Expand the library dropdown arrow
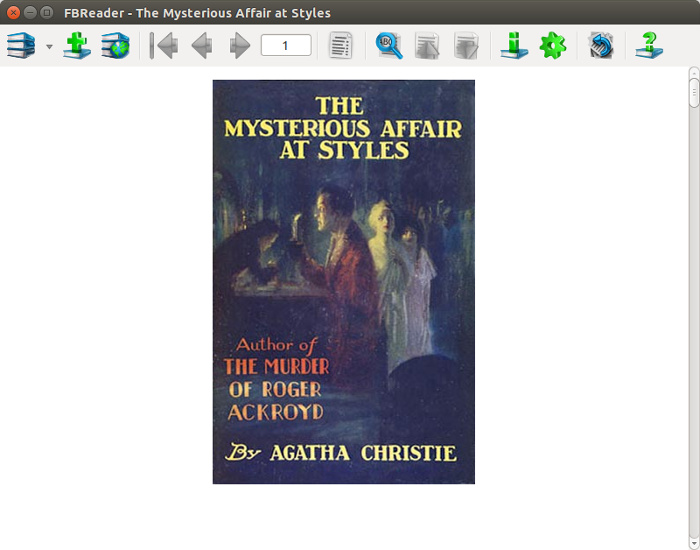Image resolution: width=700 pixels, height=550 pixels. (x=49, y=46)
